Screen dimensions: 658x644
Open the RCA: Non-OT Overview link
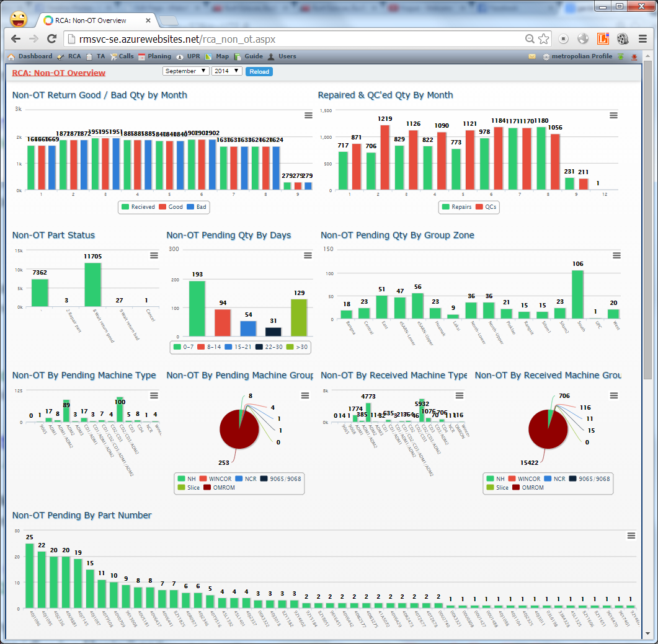[x=59, y=73]
